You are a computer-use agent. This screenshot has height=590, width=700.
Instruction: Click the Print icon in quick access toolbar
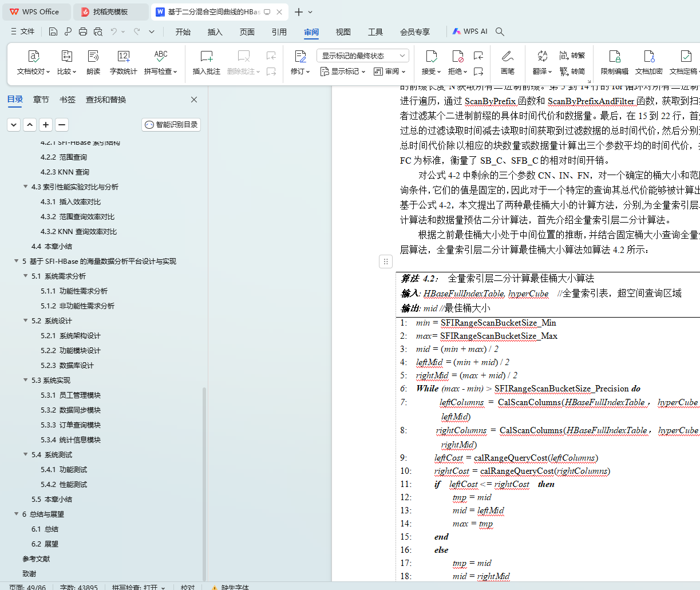[83, 32]
